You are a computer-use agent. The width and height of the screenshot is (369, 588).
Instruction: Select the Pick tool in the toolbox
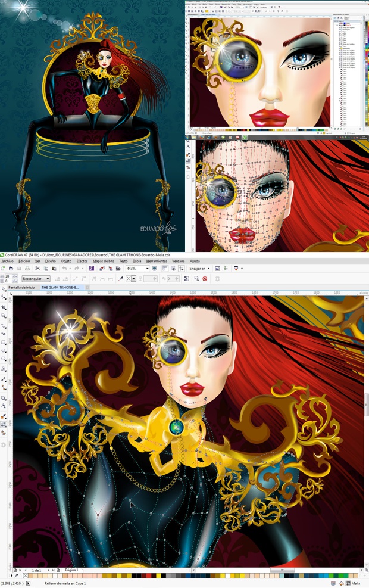4,289
